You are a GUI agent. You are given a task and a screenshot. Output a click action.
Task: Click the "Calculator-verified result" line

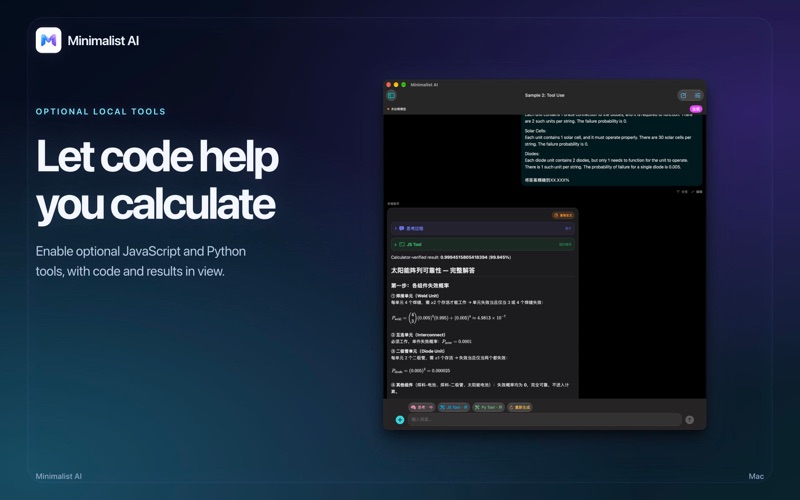click(451, 257)
